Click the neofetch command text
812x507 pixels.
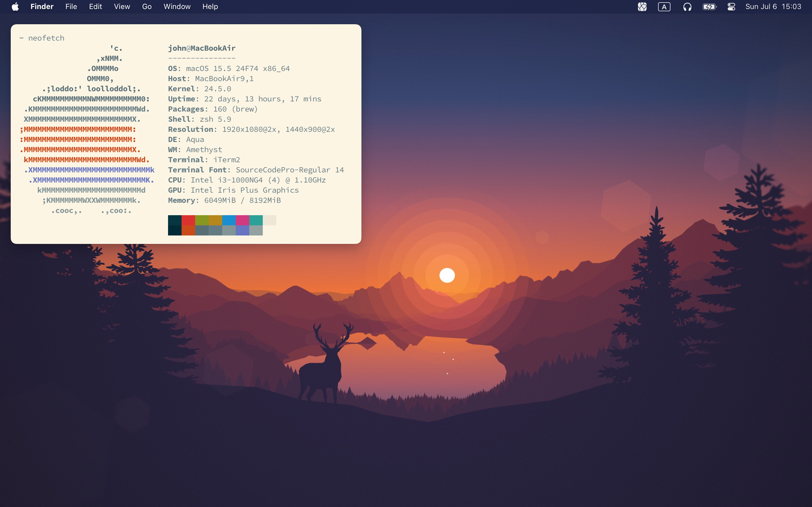point(46,38)
